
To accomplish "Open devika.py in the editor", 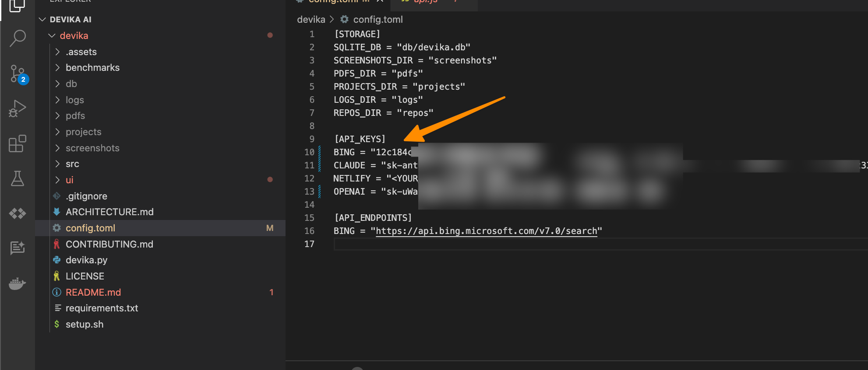I will (86, 260).
